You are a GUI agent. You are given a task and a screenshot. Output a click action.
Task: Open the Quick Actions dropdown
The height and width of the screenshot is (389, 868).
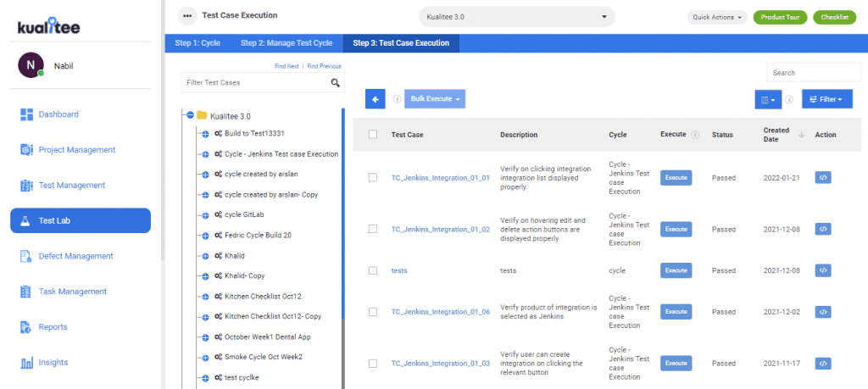click(x=717, y=17)
